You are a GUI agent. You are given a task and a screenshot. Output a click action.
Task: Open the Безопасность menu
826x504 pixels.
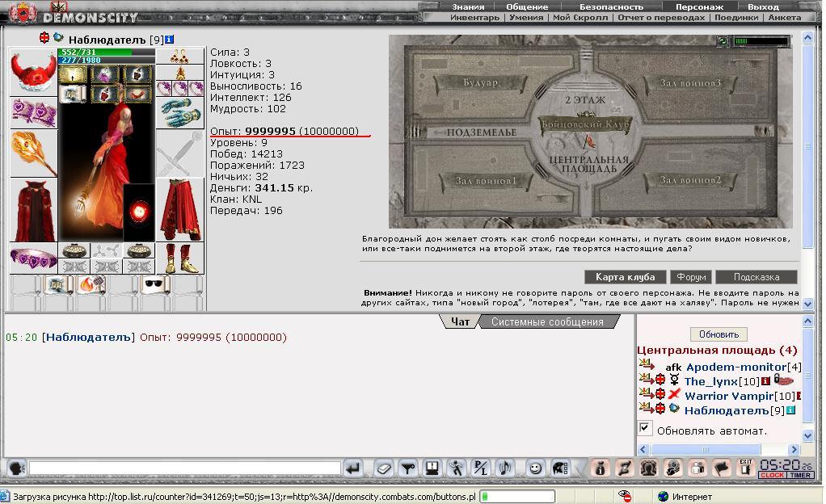611,6
